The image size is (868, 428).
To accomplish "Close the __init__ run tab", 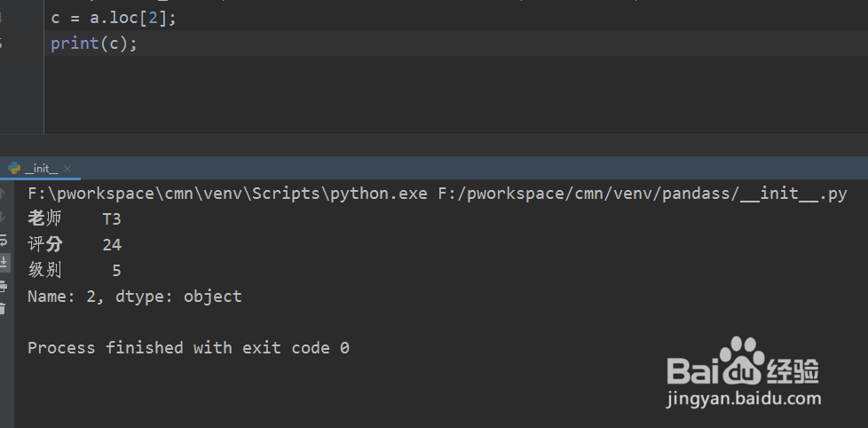I will (x=67, y=168).
